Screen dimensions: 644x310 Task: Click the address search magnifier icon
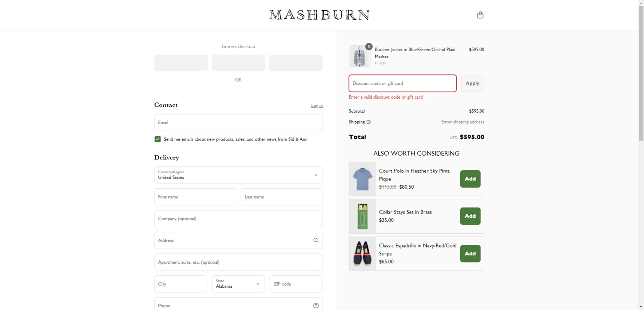coord(316,241)
